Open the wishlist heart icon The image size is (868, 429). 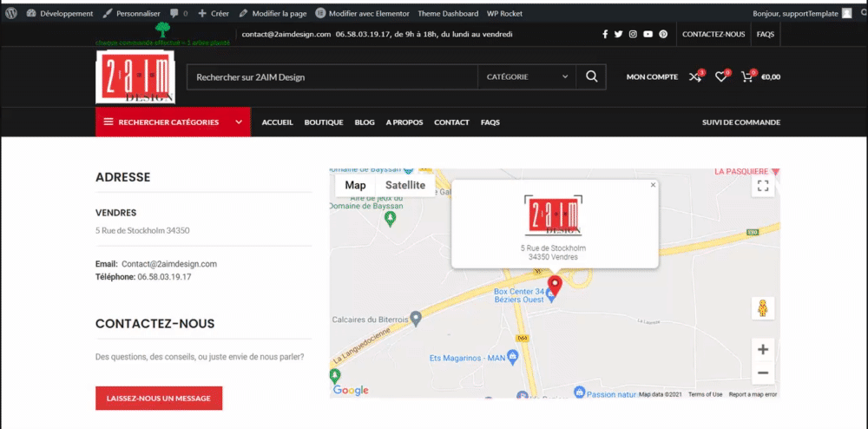tap(721, 77)
